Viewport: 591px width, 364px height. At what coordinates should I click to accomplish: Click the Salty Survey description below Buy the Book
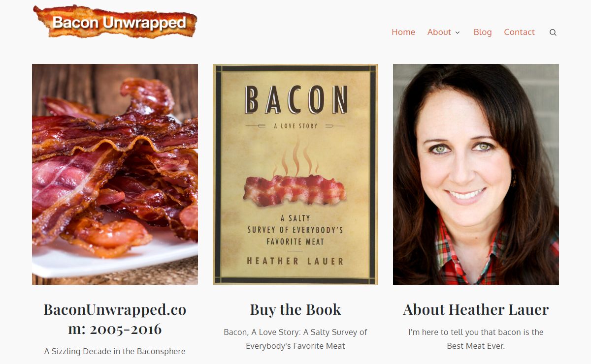point(295,339)
